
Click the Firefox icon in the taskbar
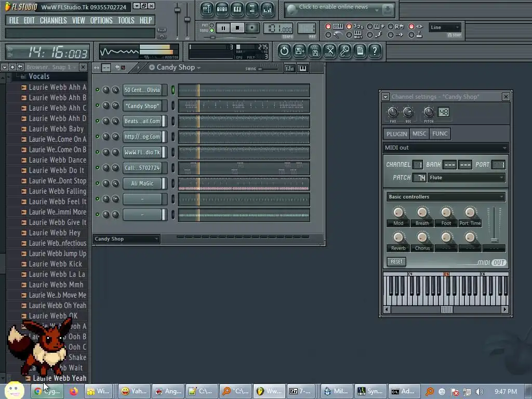(x=74, y=391)
